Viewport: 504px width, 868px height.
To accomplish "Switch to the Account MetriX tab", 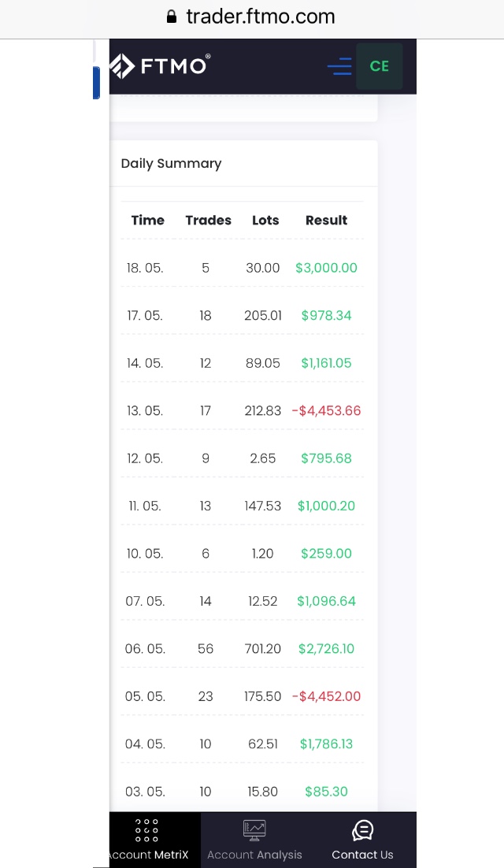I will [148, 855].
